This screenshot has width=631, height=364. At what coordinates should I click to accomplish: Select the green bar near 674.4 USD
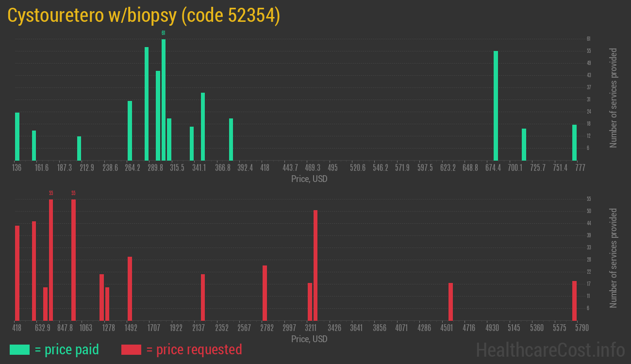pos(496,105)
